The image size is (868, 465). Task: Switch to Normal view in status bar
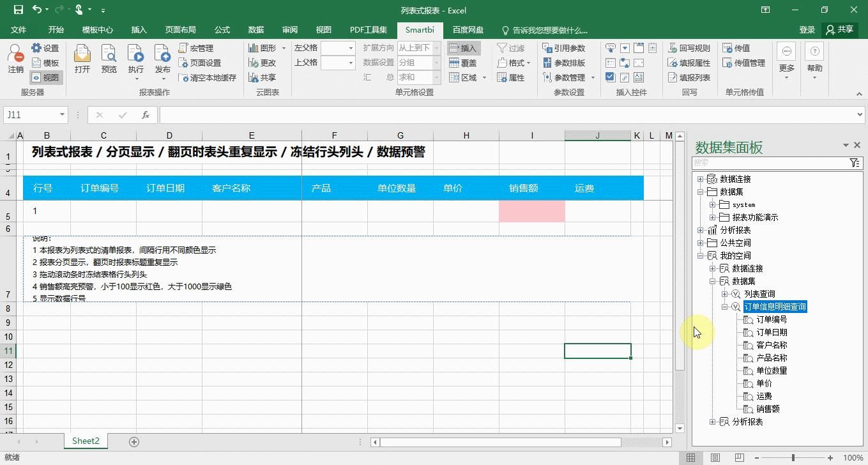coord(690,457)
